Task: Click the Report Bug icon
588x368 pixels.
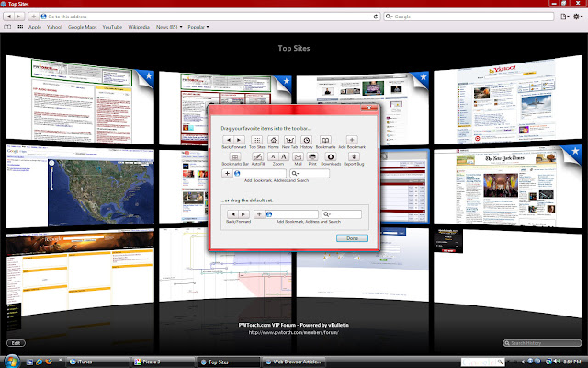Action: (355, 156)
